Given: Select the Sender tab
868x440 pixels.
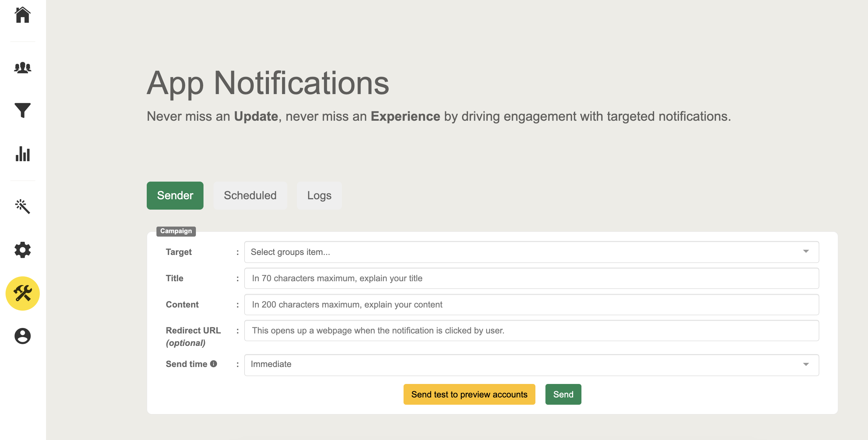Looking at the screenshot, I should click(x=175, y=195).
